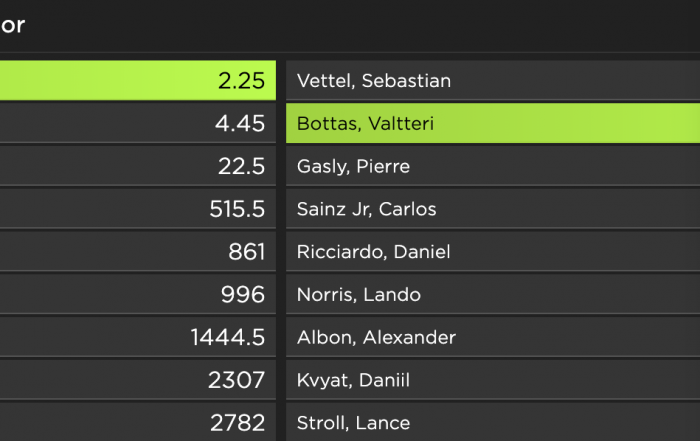Viewport: 700px width, 441px height.
Task: Click Albon, Alexander entry
Action: 493,337
